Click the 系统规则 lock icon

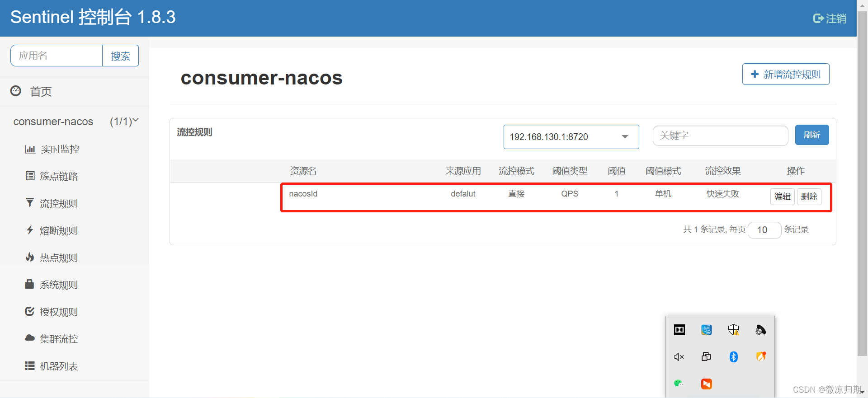point(29,284)
